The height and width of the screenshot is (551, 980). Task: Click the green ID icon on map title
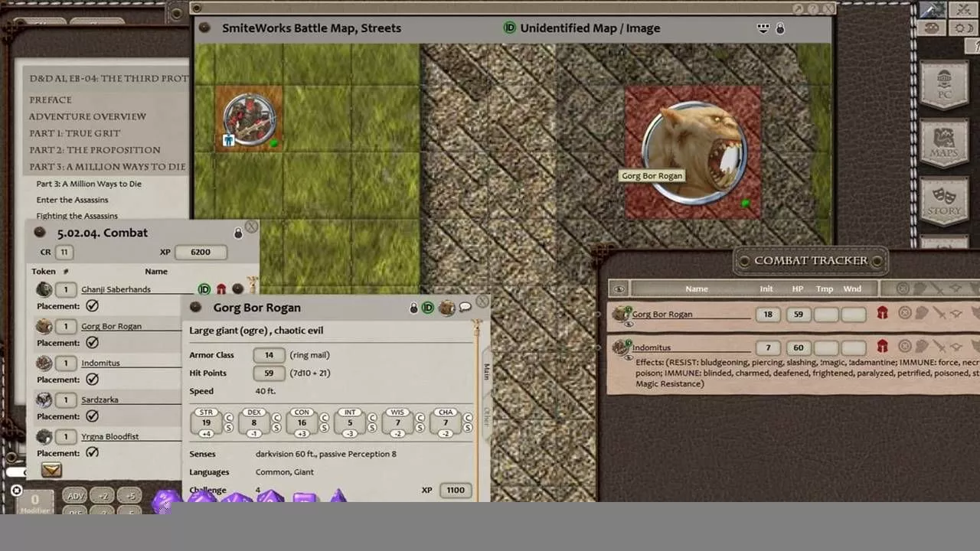coord(509,28)
